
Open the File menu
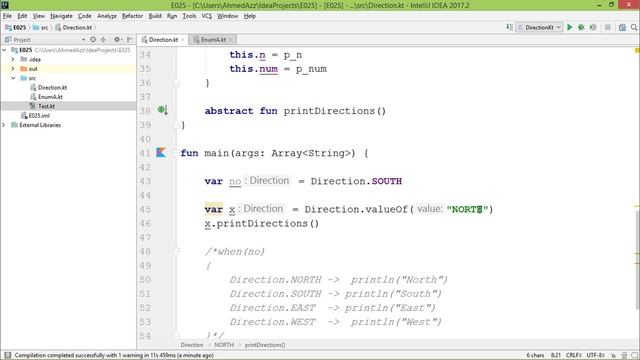click(7, 16)
